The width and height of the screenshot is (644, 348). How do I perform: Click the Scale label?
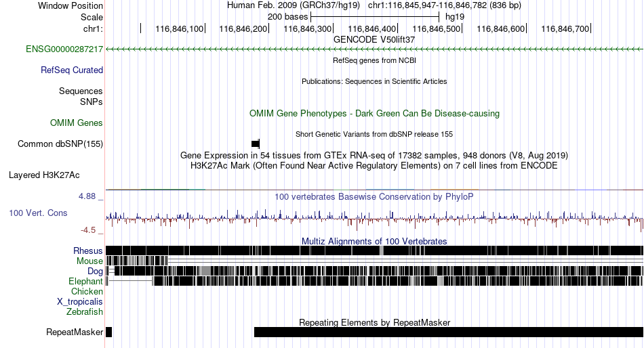[x=92, y=17]
